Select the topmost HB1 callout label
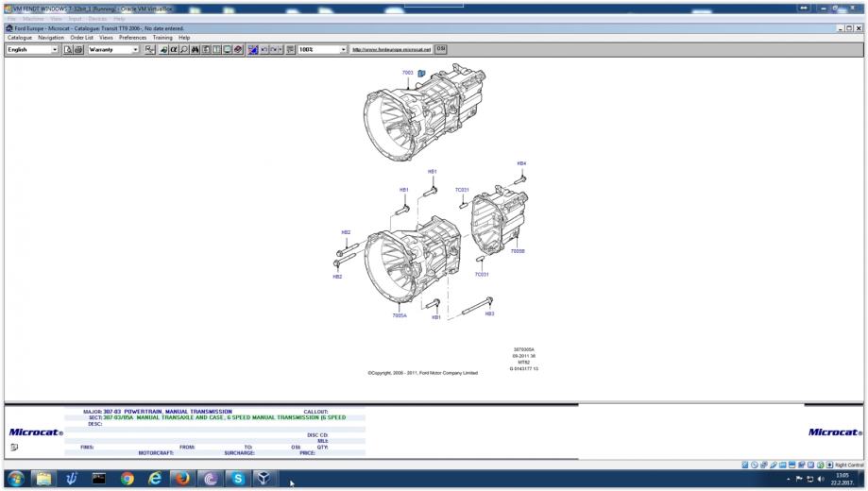This screenshot has height=491, width=868. [433, 172]
